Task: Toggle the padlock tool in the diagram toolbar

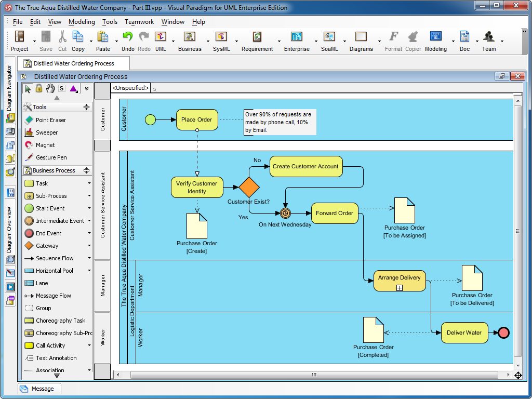Action: pos(39,88)
